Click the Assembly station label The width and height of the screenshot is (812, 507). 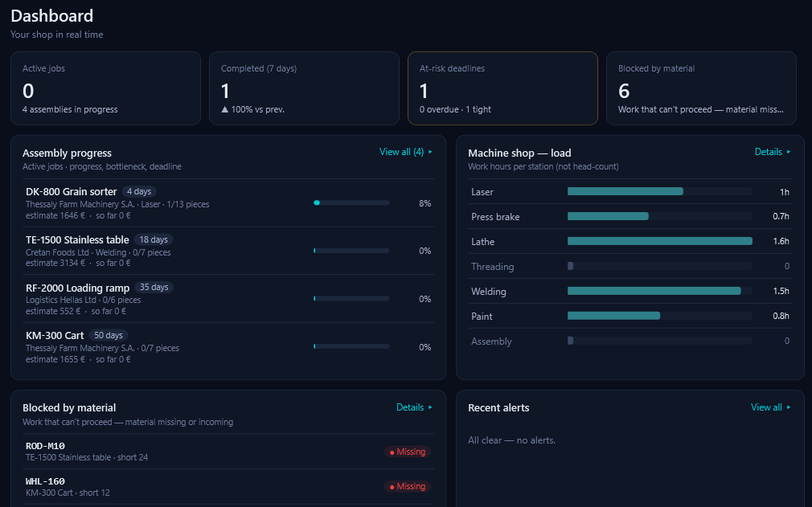pos(491,341)
